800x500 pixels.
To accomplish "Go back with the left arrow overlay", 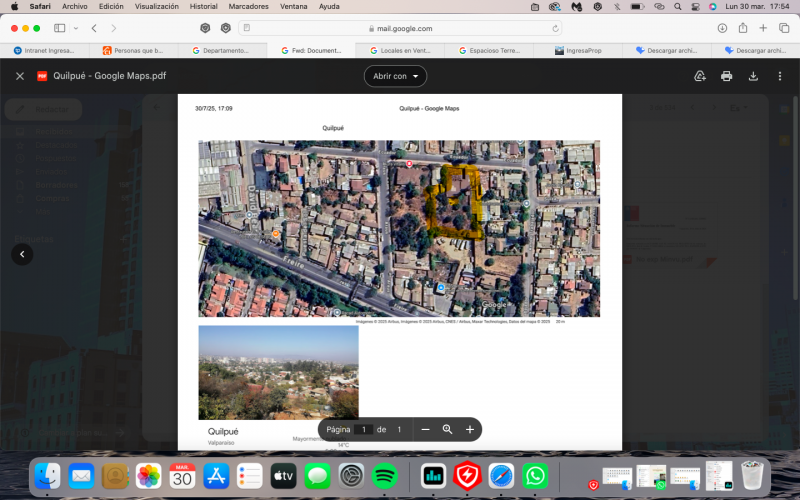I will point(22,254).
